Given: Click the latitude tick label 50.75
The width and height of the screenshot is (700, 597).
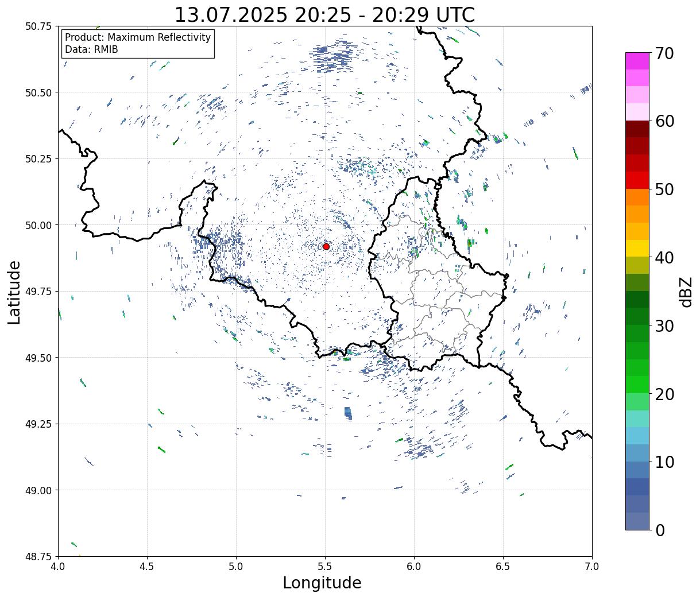Looking at the screenshot, I should pos(38,26).
